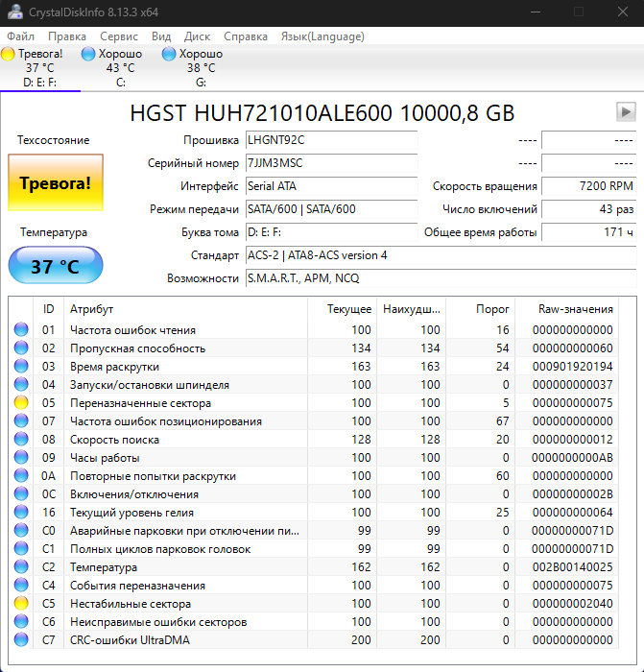Select the Текущий уровень гелия attribute text
The image size is (644, 672).
[x=132, y=513]
